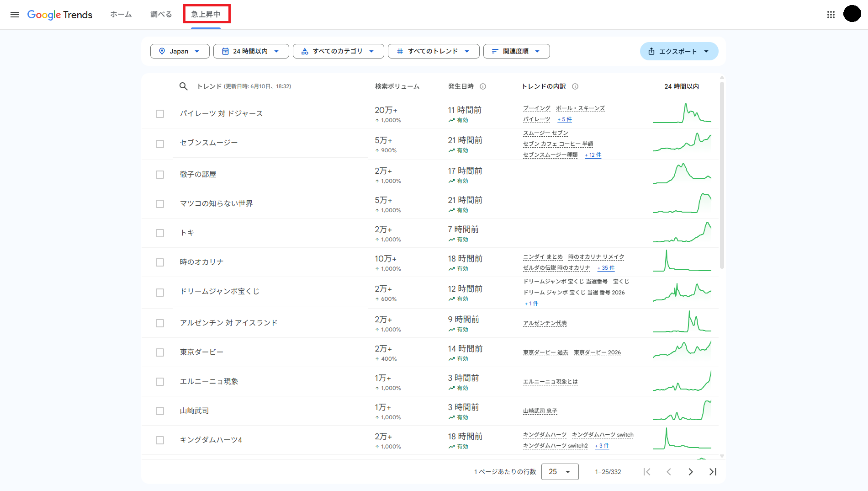Click the sort icon in 関連度順 filter
The image size is (868, 491).
coord(495,51)
